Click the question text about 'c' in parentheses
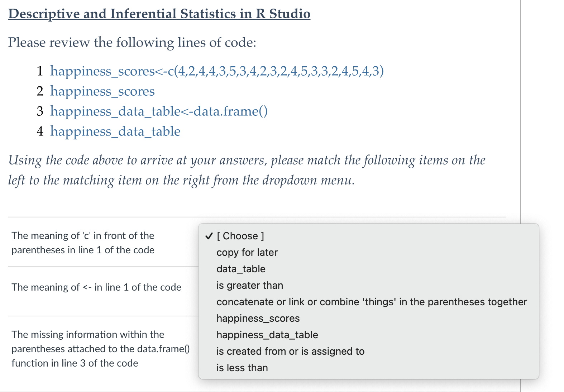 pos(83,243)
